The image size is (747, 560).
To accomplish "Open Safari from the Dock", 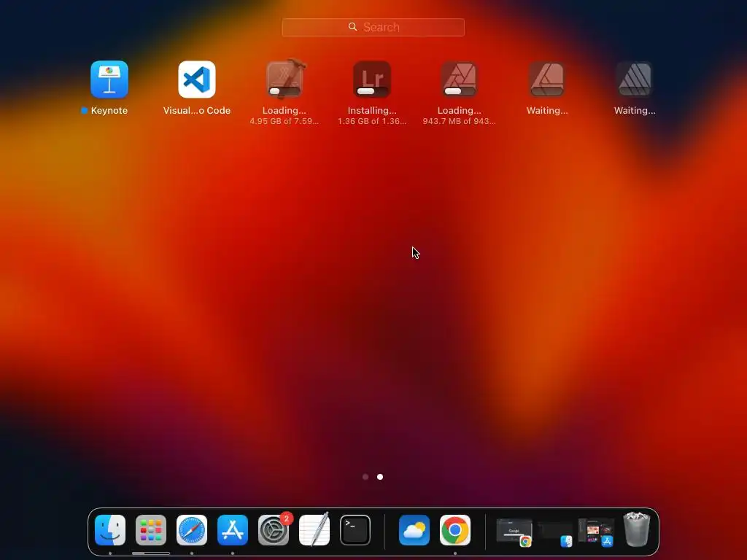I will pyautogui.click(x=192, y=530).
